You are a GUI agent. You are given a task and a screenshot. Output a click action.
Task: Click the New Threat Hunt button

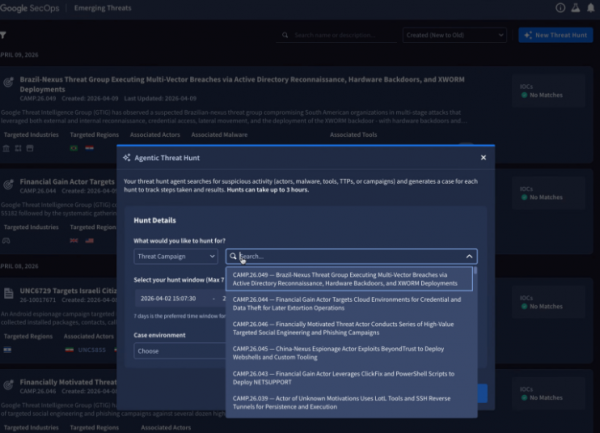[555, 35]
